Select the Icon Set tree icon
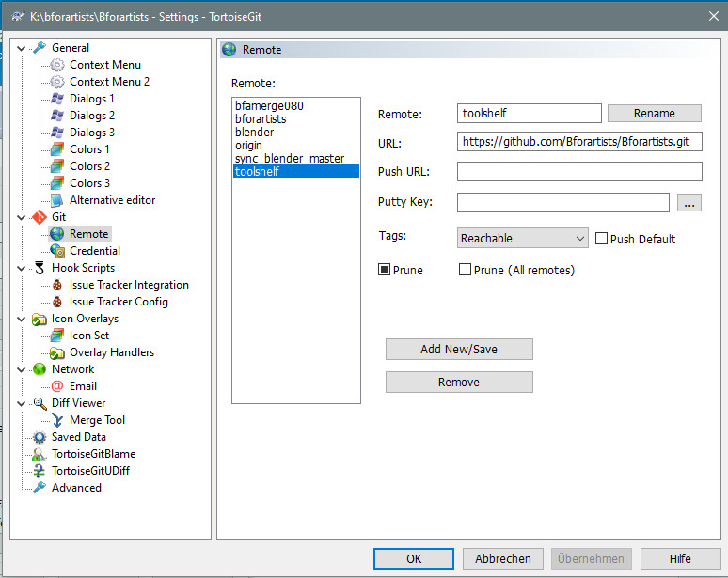Image resolution: width=728 pixels, height=578 pixels. 57,336
